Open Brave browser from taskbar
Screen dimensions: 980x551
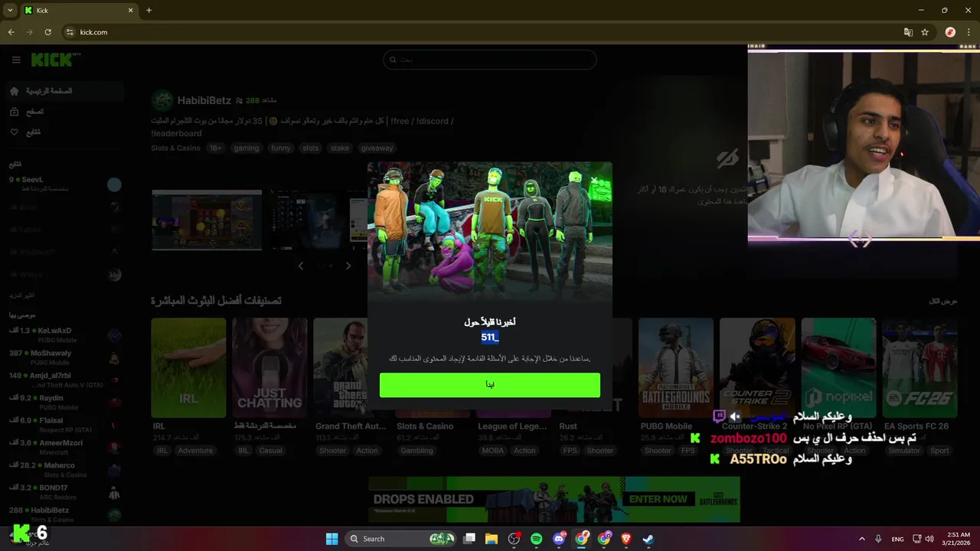click(x=626, y=539)
